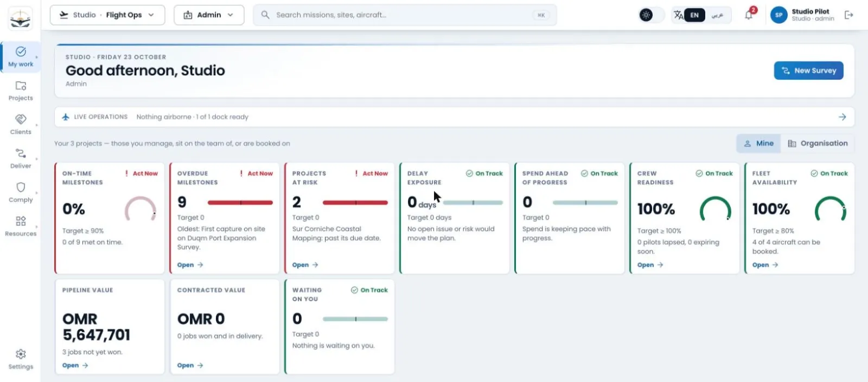The height and width of the screenshot is (382, 868).
Task: Open Resources in the sidebar
Action: click(21, 226)
